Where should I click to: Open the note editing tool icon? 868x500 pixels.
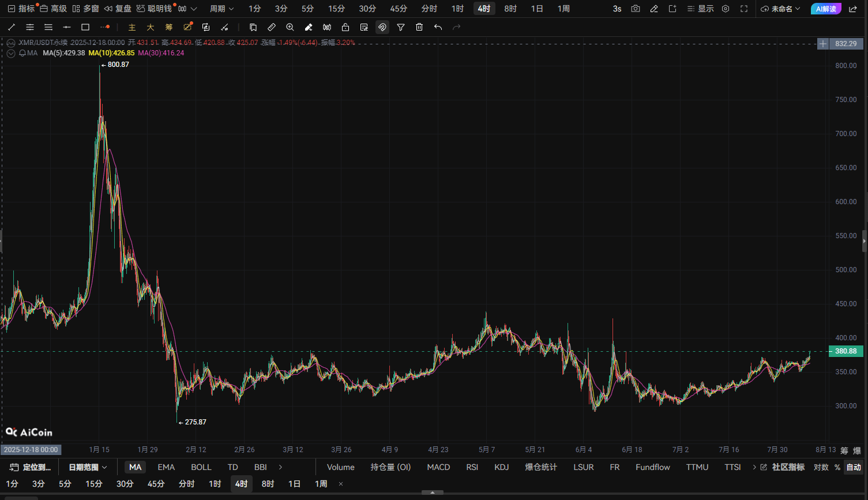(x=364, y=27)
